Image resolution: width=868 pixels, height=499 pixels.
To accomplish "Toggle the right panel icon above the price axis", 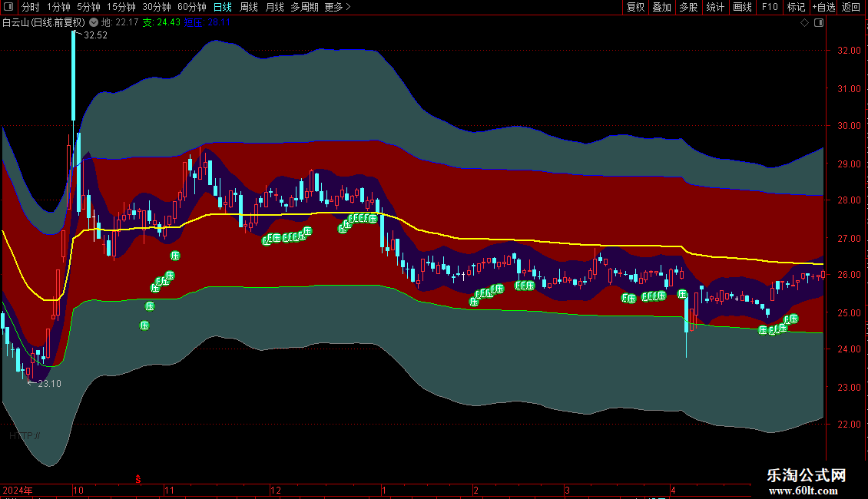I will coord(819,22).
